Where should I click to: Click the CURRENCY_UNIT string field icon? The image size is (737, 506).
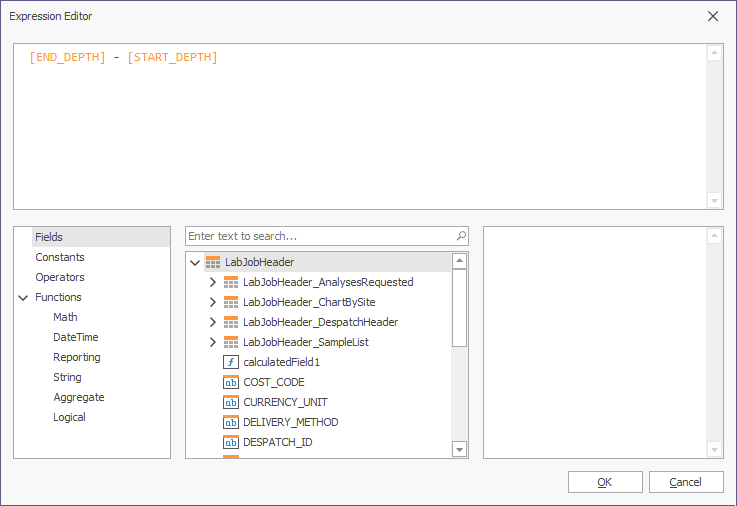(x=231, y=402)
